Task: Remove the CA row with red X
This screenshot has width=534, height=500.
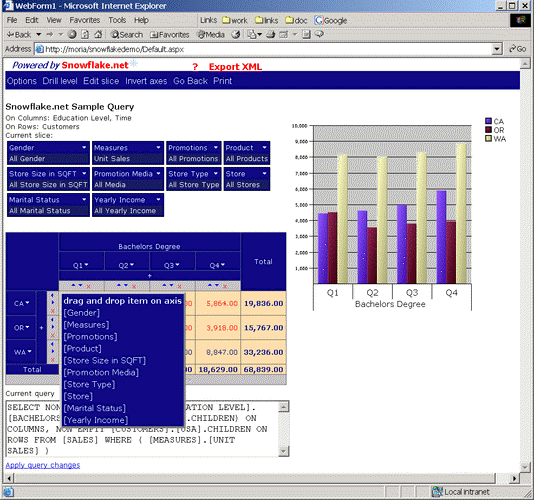Action: click(x=52, y=311)
